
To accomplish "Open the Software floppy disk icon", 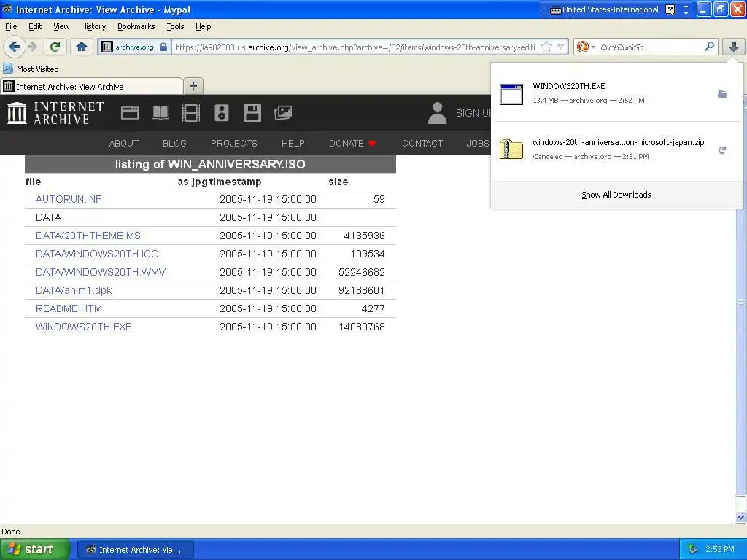I will 252,113.
